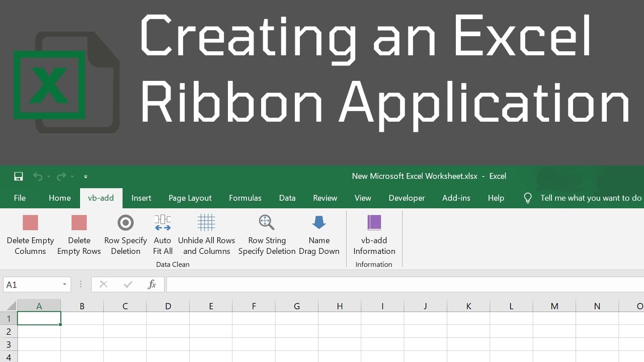644x362 pixels.
Task: Click the Redo arrow icon
Action: tap(61, 176)
